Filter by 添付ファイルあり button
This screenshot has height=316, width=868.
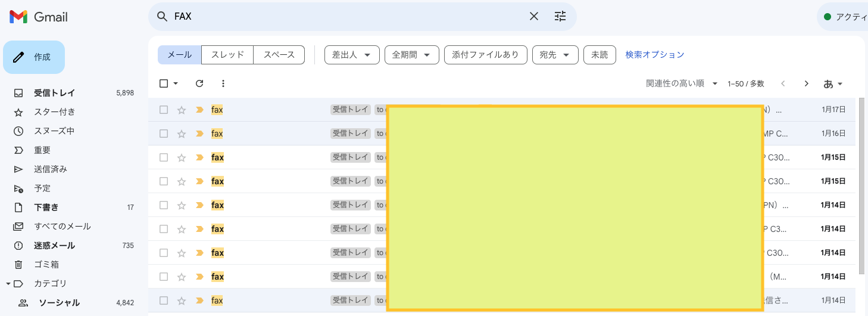coord(485,55)
